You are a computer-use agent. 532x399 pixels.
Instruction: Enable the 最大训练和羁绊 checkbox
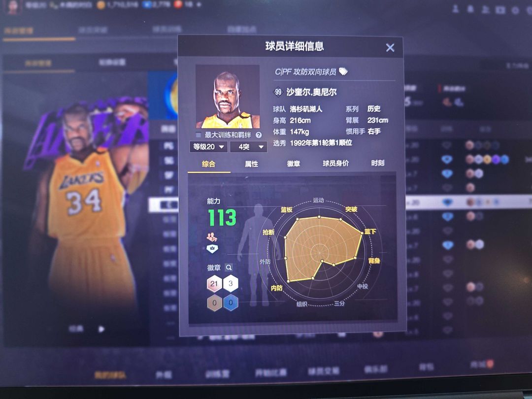[x=199, y=135]
